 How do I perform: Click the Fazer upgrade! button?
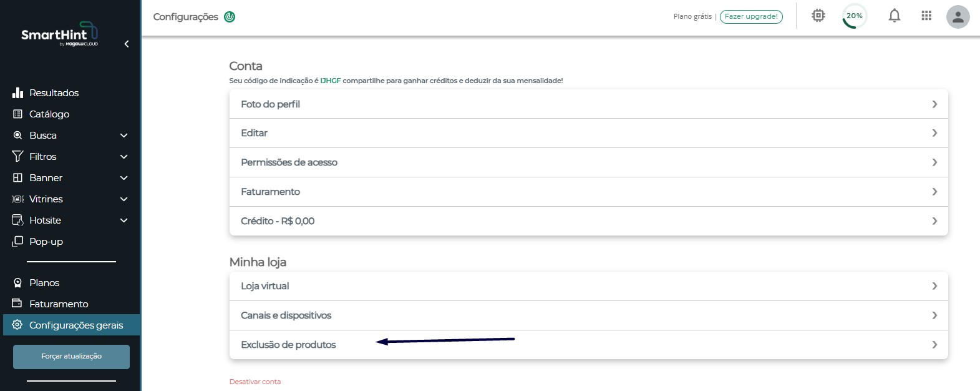751,17
